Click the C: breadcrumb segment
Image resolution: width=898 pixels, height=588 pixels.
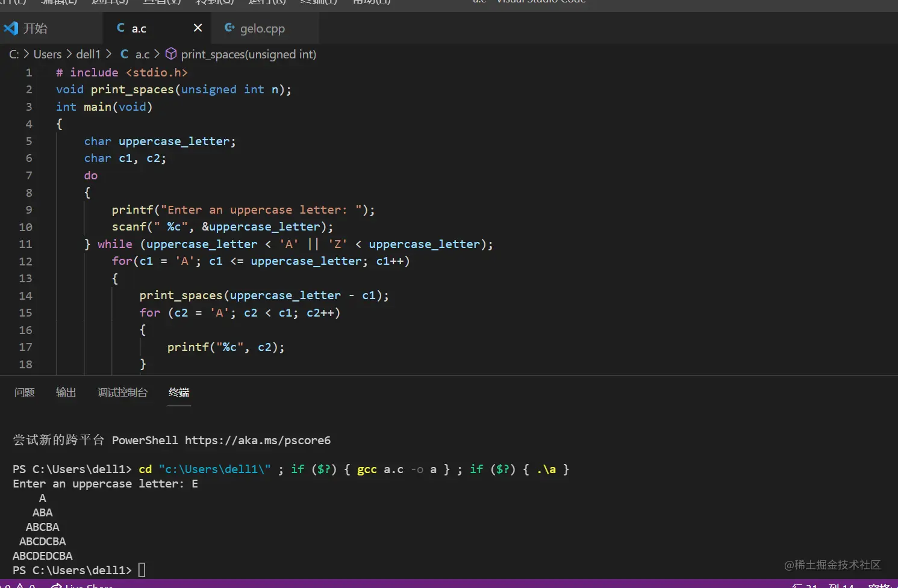pyautogui.click(x=14, y=54)
